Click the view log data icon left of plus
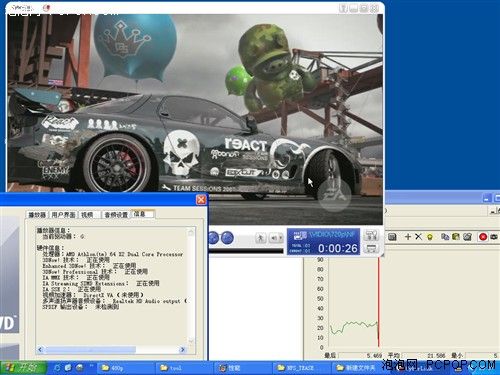500x375 pixels. click(392, 237)
